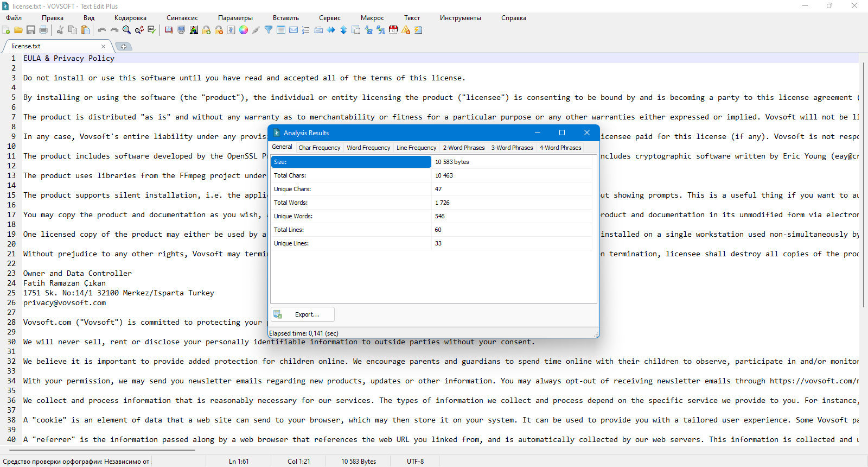Click the New file icon in toolbar
The width and height of the screenshot is (868, 467).
6,30
